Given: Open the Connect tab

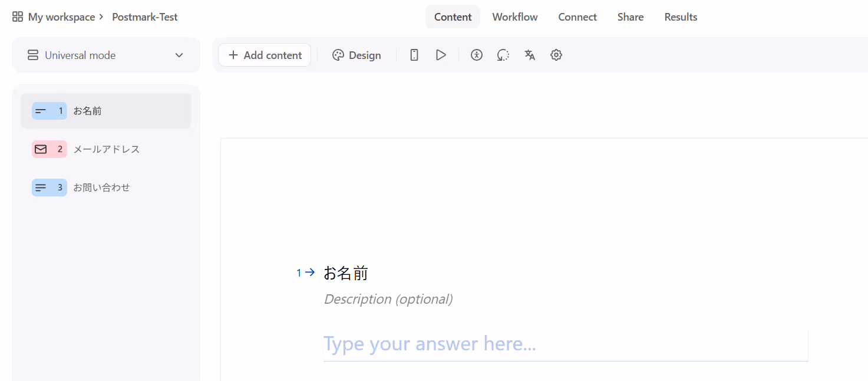Looking at the screenshot, I should tap(577, 17).
